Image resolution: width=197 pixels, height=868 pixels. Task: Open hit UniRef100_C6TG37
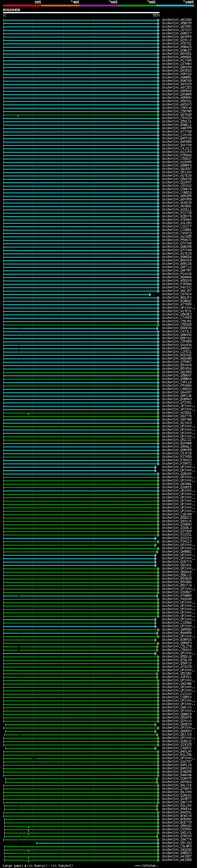coord(177,30)
